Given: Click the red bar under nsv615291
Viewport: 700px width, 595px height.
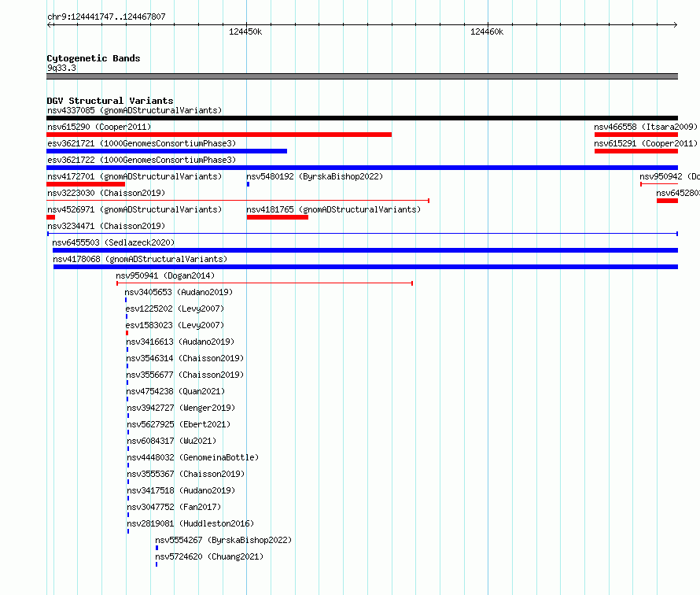Looking at the screenshot, I should click(636, 151).
